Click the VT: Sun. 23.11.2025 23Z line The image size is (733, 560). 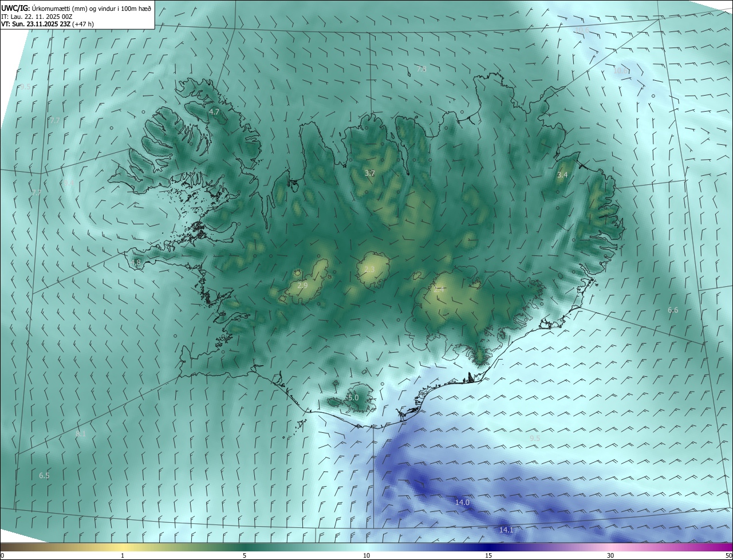(48, 24)
